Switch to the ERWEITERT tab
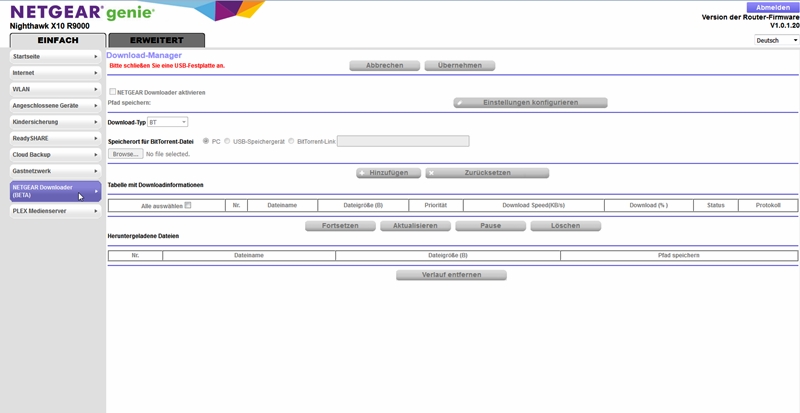 (x=156, y=40)
